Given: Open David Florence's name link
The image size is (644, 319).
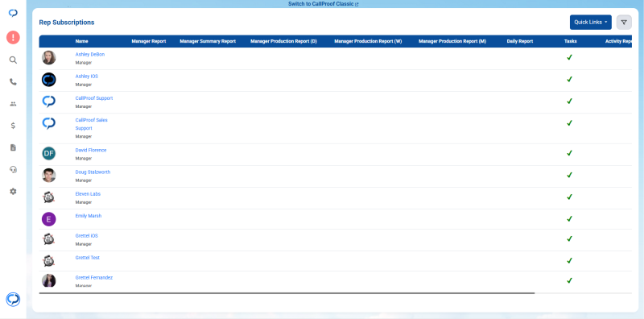Looking at the screenshot, I should click(91, 150).
